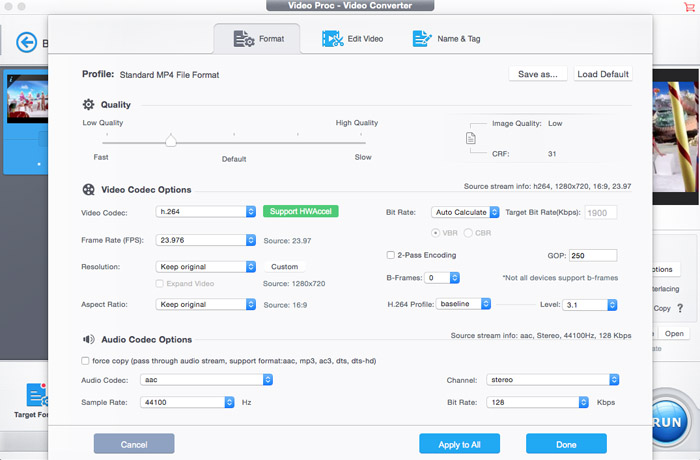
Task: Click the Source: 23.97 text
Action: coord(287,241)
